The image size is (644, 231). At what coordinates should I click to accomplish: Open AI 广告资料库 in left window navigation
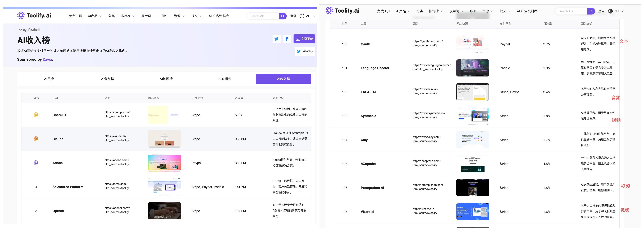[219, 16]
